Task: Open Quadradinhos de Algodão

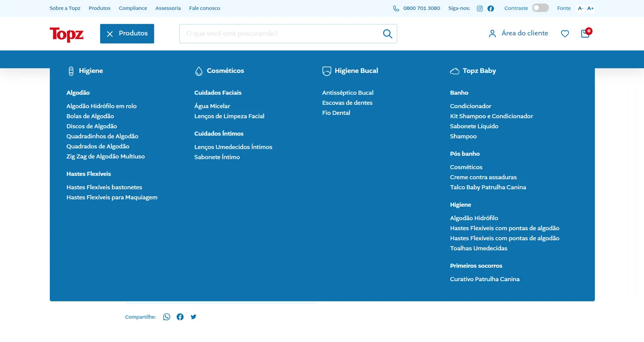Action: click(x=102, y=136)
